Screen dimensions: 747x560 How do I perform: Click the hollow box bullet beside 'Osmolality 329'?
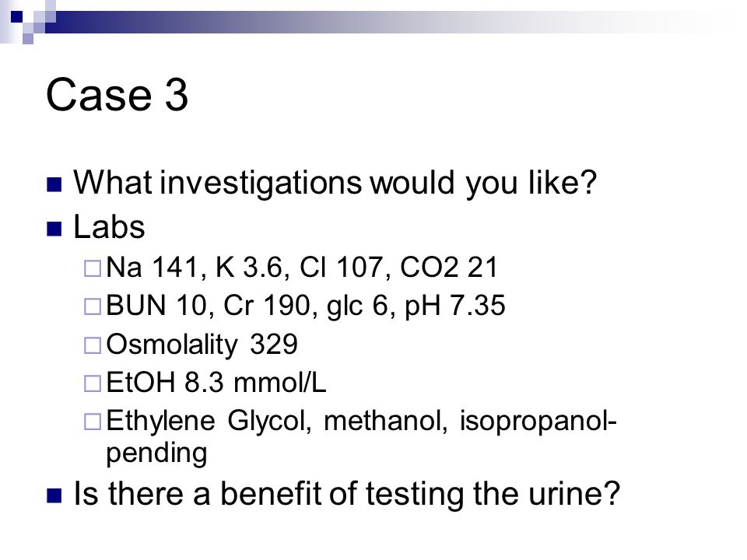(x=93, y=345)
